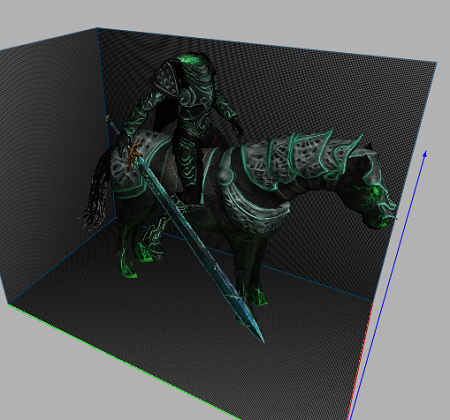Click the horse's front glowing green hoof
This screenshot has width=450, height=420.
tap(257, 297)
